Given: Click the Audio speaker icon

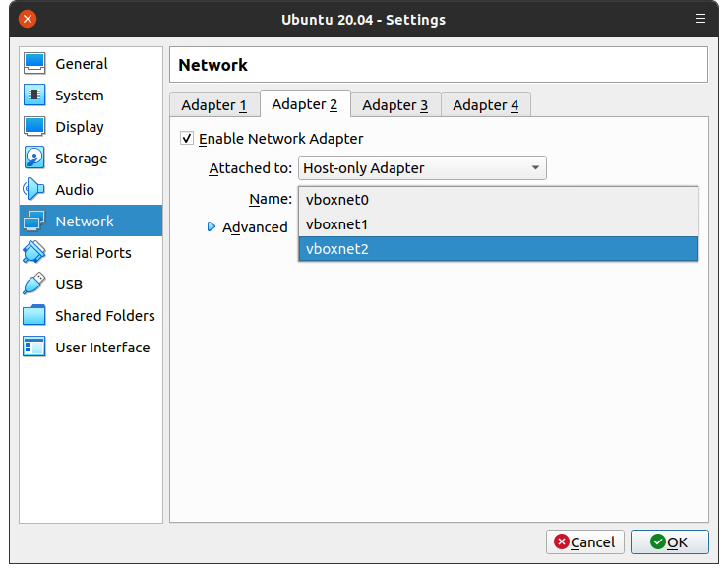Looking at the screenshot, I should pyautogui.click(x=34, y=190).
